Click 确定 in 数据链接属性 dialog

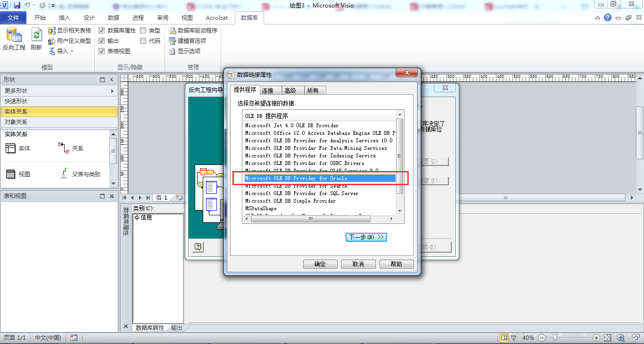point(320,264)
